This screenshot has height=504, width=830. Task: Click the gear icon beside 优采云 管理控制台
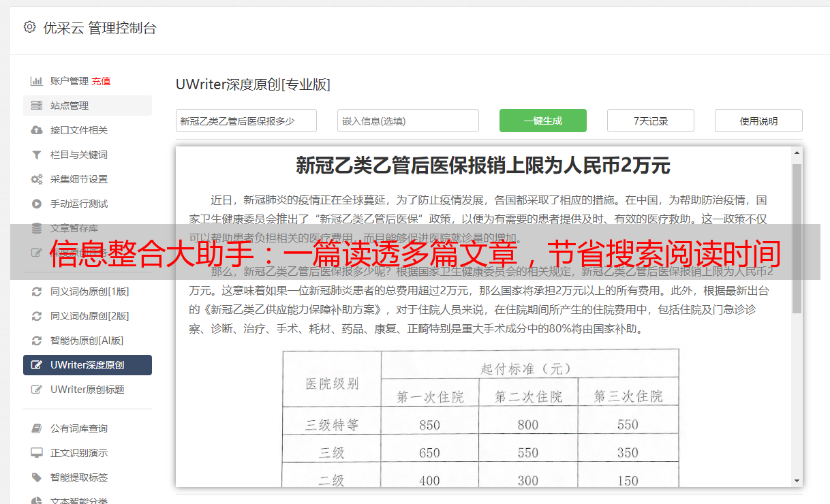[29, 27]
